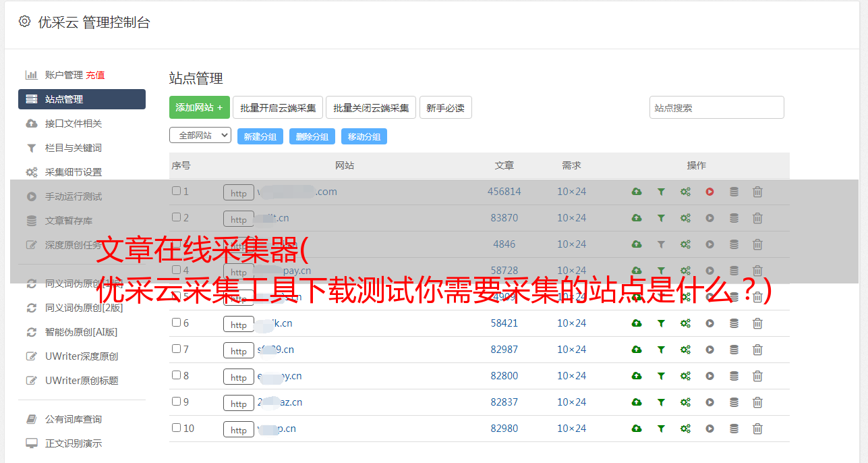Click the 移动分组 button
This screenshot has height=463, width=868.
tap(364, 136)
